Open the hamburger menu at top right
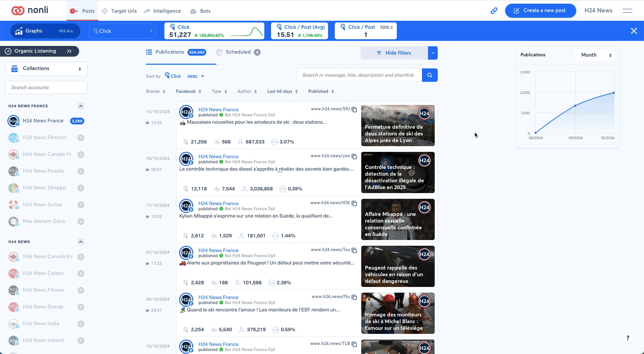 [627, 11]
